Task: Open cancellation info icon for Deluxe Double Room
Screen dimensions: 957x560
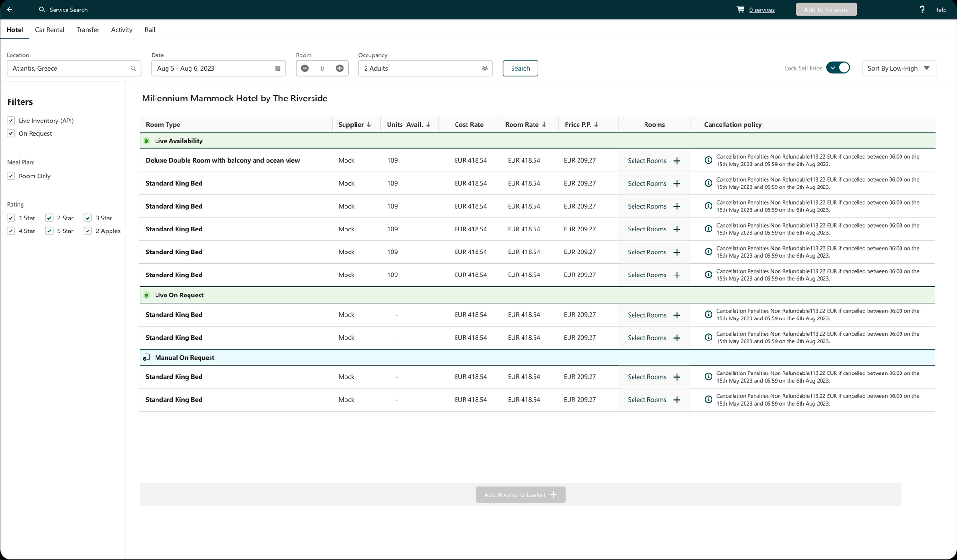Action: (708, 160)
